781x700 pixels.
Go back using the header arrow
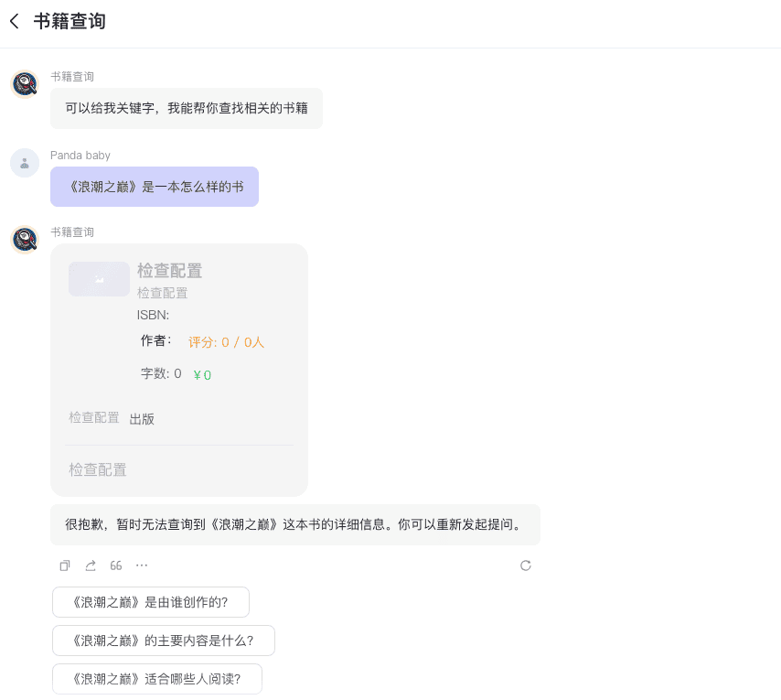point(15,21)
